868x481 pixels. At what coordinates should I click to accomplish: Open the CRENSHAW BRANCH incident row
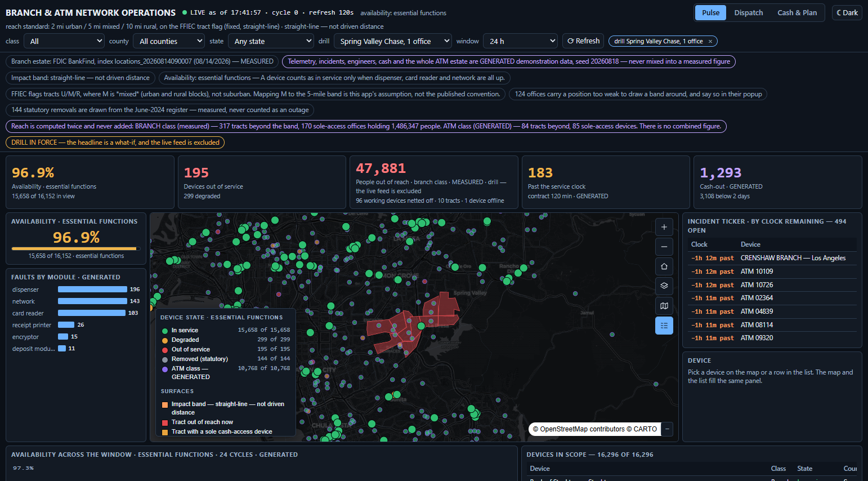pos(772,258)
